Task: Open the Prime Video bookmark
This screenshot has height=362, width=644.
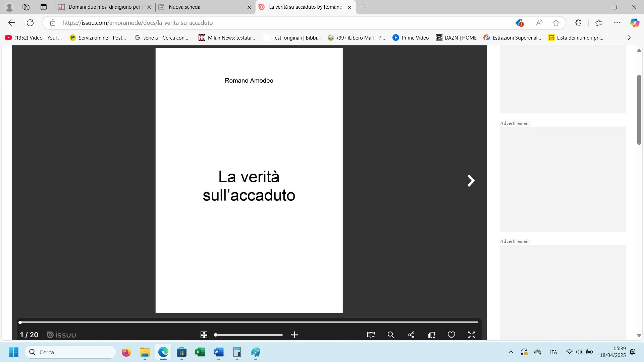Action: pyautogui.click(x=411, y=38)
